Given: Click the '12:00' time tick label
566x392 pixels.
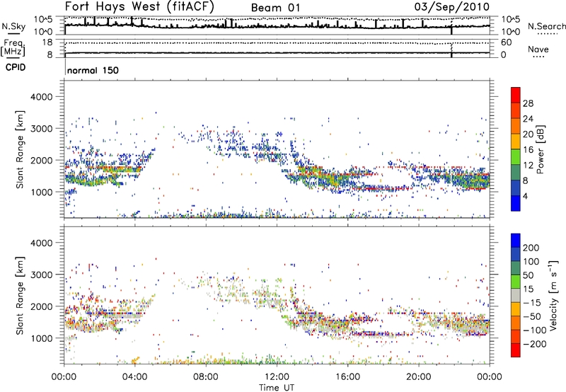Looking at the screenshot, I should (277, 377).
